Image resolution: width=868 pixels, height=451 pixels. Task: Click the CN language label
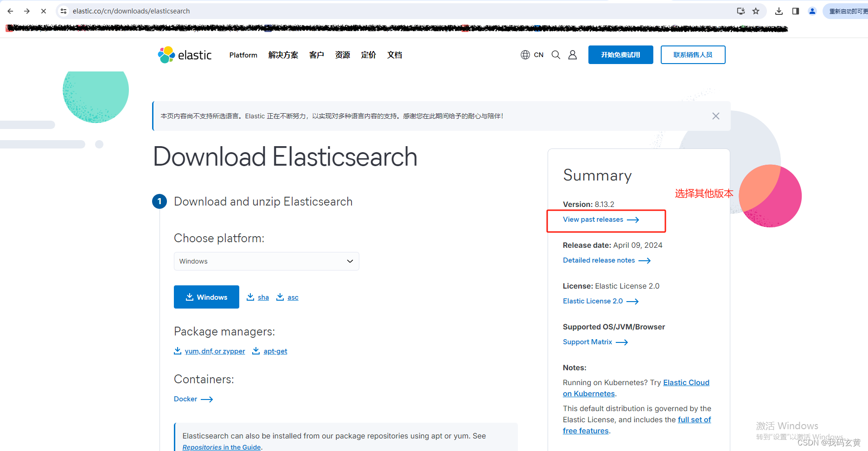click(x=539, y=55)
